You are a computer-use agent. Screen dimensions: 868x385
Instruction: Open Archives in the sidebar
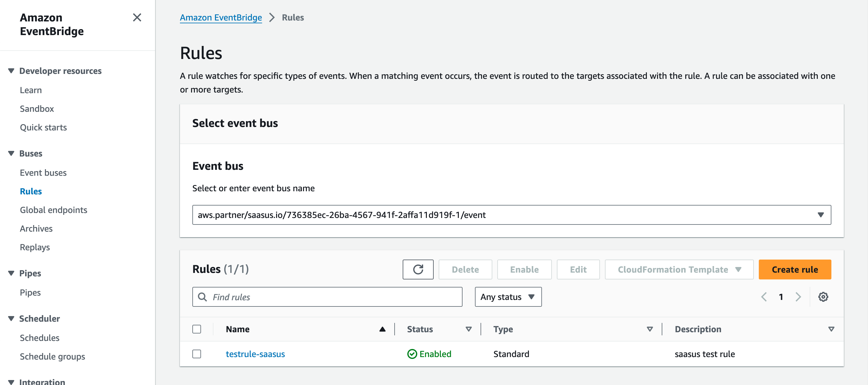(x=36, y=229)
